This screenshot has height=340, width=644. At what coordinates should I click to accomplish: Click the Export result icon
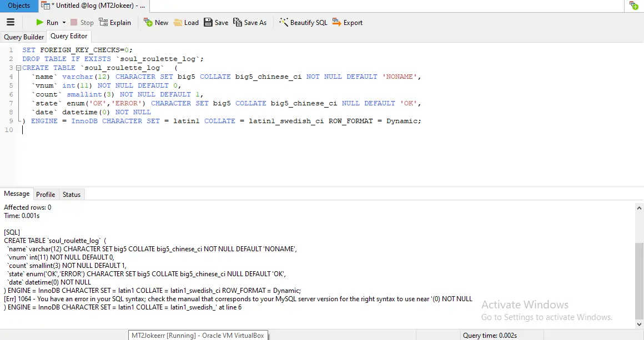click(x=336, y=23)
